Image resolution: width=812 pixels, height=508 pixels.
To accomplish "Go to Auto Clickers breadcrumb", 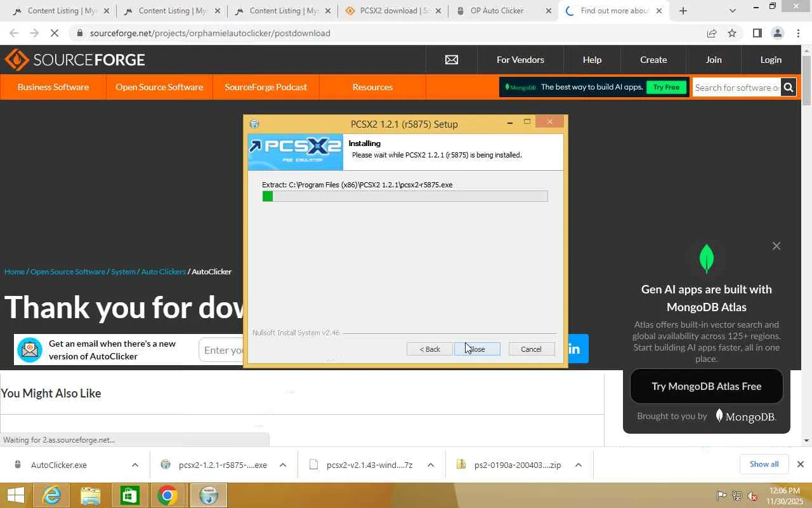I will pyautogui.click(x=164, y=272).
